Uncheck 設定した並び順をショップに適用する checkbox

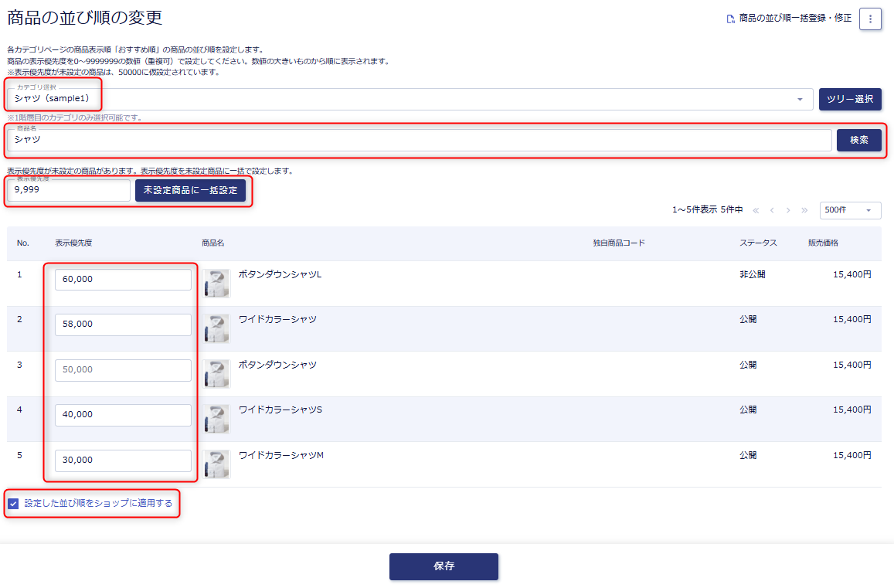pyautogui.click(x=13, y=504)
